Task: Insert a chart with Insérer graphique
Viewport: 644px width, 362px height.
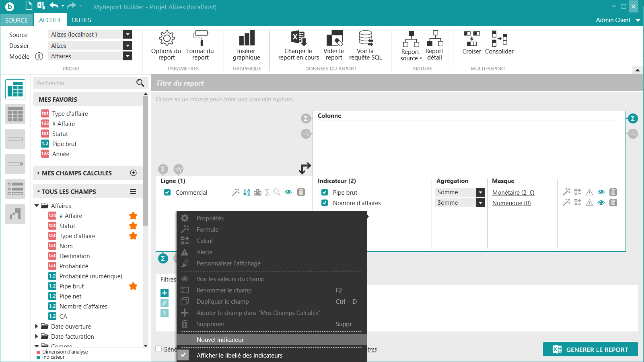Action: click(246, 45)
